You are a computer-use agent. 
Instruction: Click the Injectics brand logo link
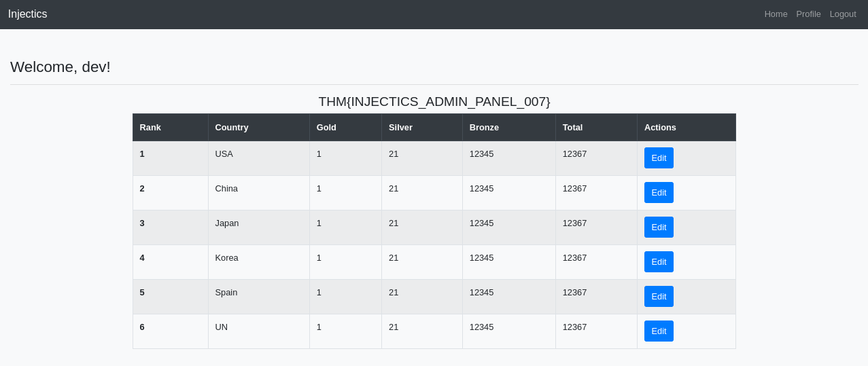coord(28,14)
